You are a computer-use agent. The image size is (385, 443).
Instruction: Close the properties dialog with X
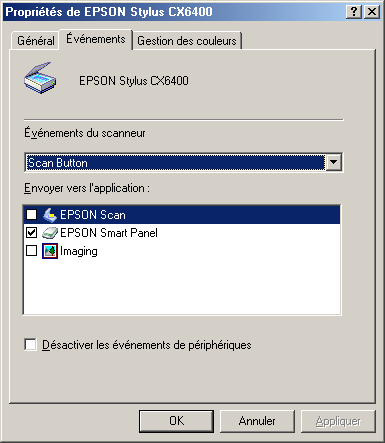(372, 12)
